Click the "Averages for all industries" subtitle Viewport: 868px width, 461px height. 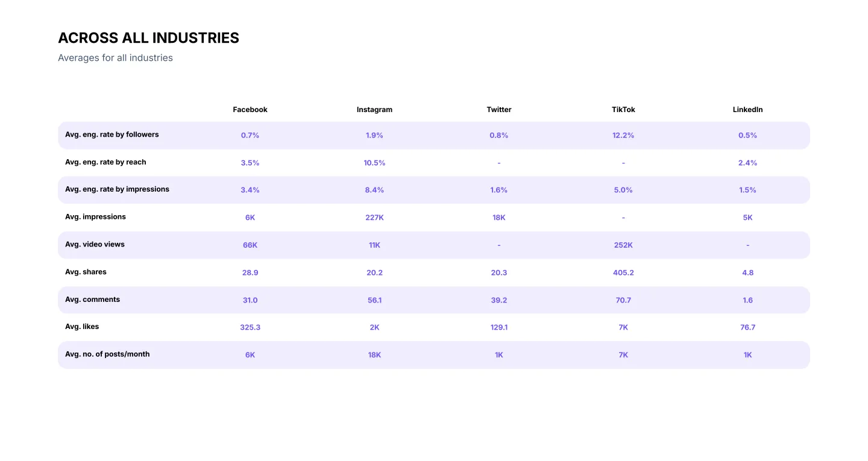point(115,58)
